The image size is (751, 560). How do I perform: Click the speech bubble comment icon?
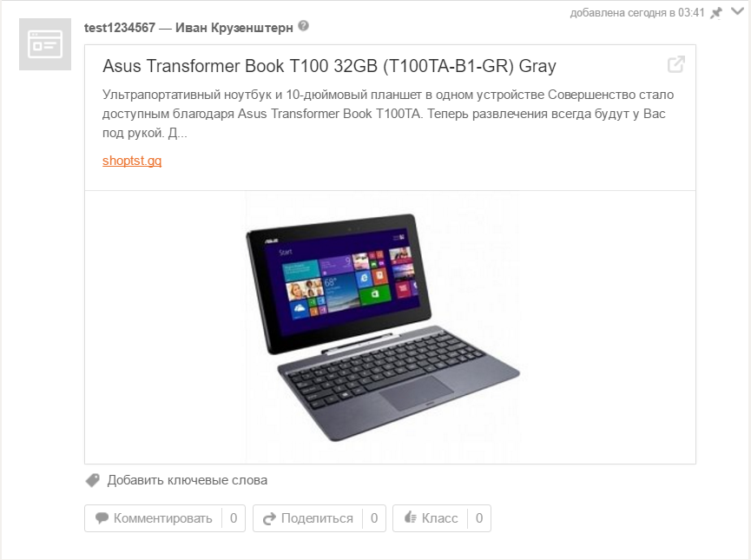(102, 518)
